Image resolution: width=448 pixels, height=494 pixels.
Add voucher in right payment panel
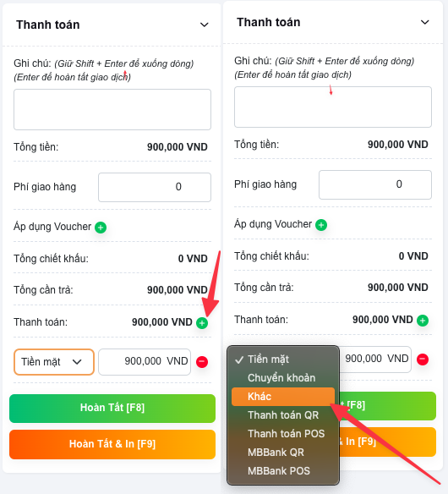[321, 225]
